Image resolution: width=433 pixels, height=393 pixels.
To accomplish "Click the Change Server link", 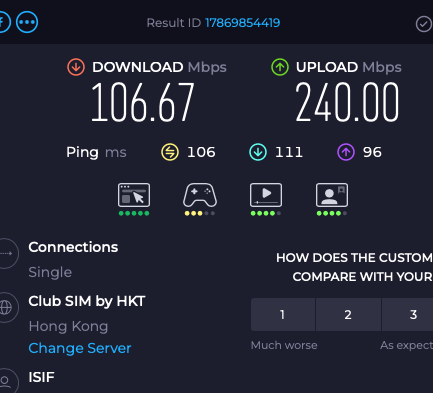I will point(80,348).
